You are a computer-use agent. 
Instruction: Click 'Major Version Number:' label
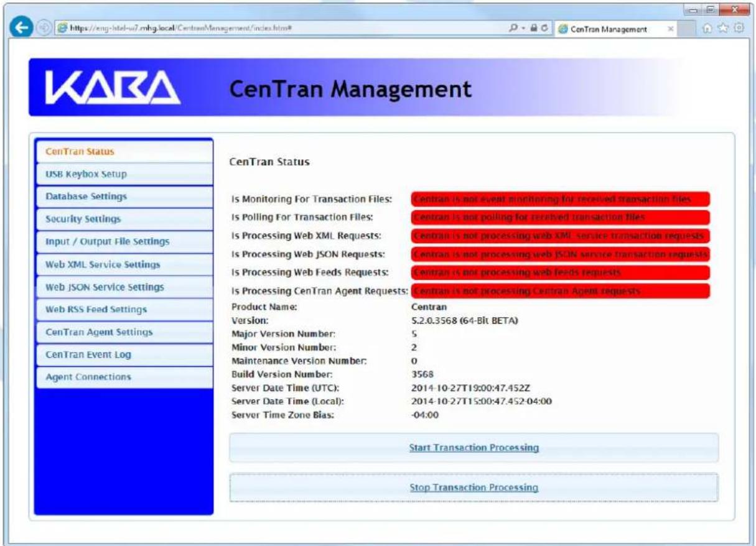283,334
